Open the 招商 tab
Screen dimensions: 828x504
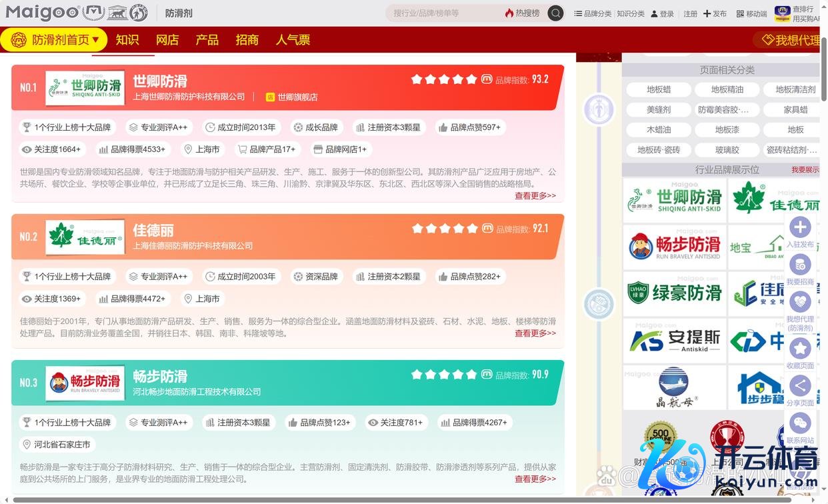[x=247, y=40]
